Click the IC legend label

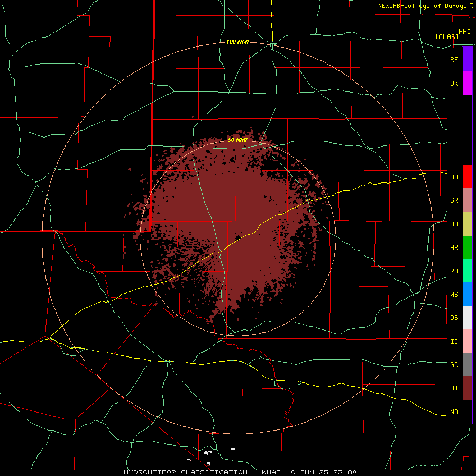pos(454,342)
